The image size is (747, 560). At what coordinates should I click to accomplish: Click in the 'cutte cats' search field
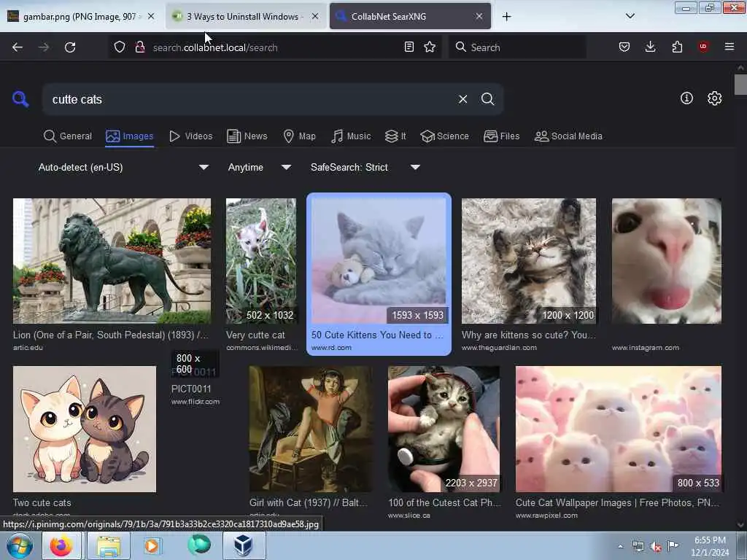pos(248,99)
